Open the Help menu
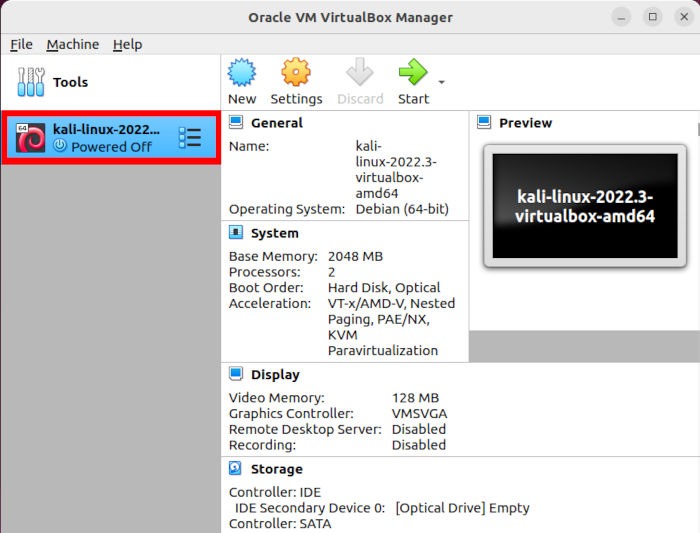The image size is (700, 533). tap(127, 45)
